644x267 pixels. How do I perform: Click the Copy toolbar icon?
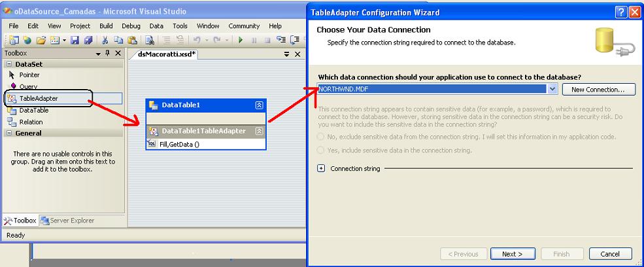(x=119, y=40)
